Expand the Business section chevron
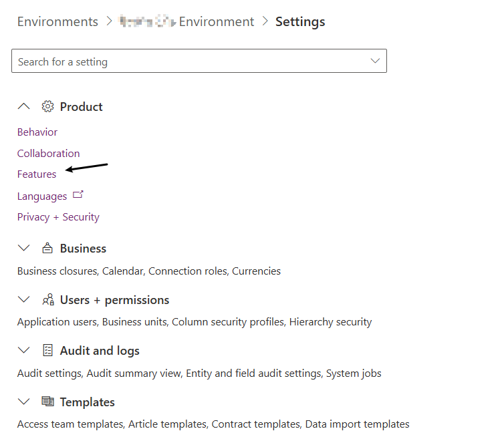This screenshot has height=445, width=504. click(24, 249)
